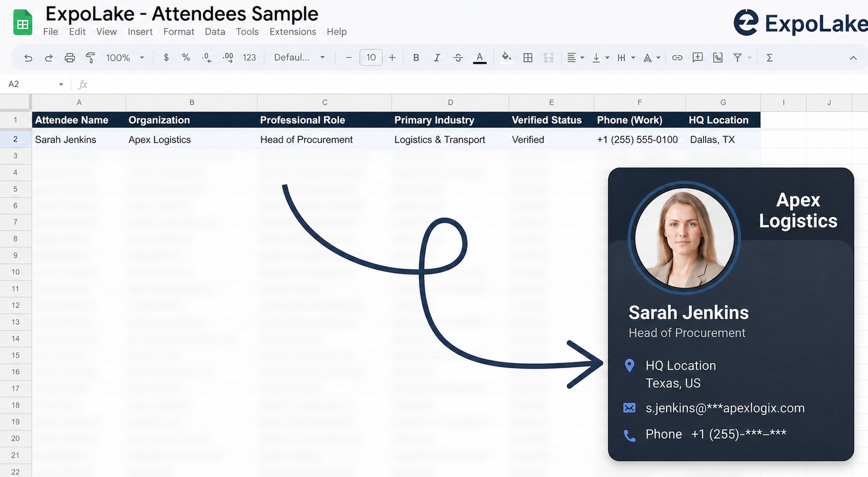Click the HQ Location pin icon on card

click(x=629, y=366)
